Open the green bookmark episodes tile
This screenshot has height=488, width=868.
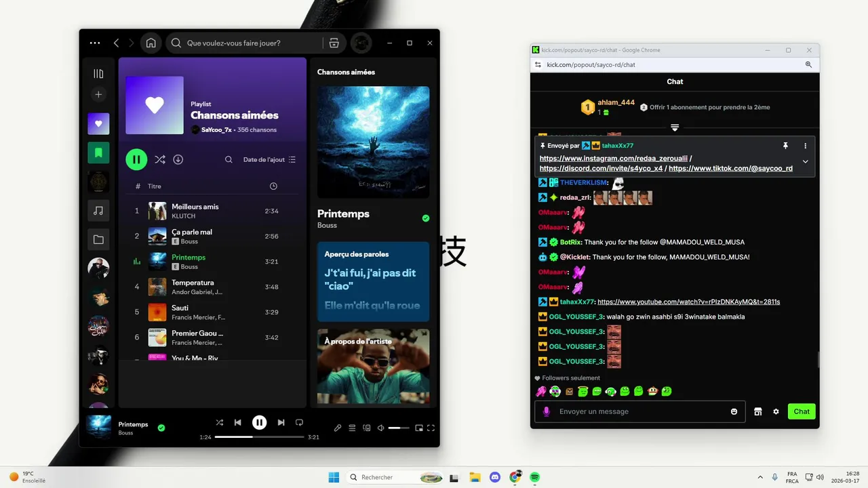(x=98, y=152)
